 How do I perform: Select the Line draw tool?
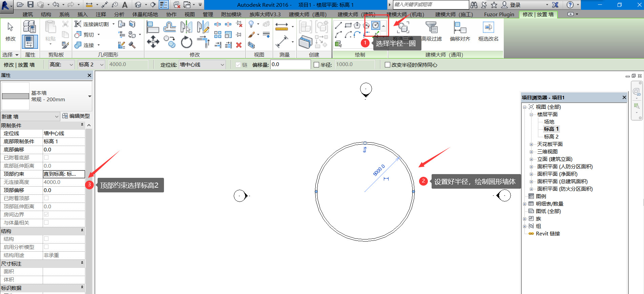click(x=338, y=25)
